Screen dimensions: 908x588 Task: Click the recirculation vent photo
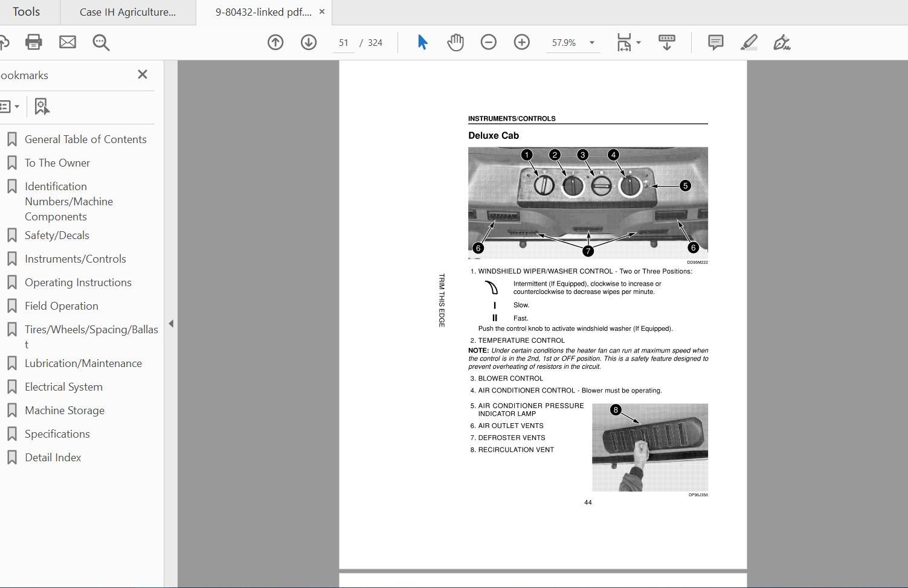pos(650,447)
